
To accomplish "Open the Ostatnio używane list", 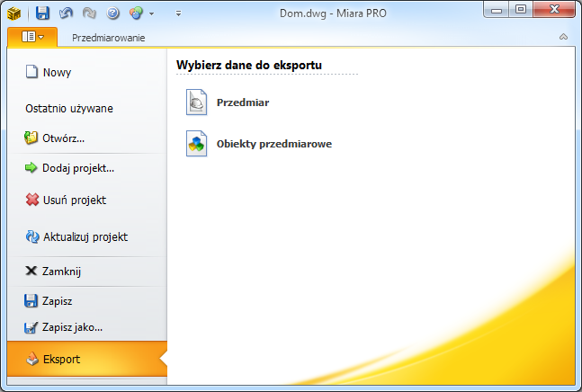I will (87, 108).
